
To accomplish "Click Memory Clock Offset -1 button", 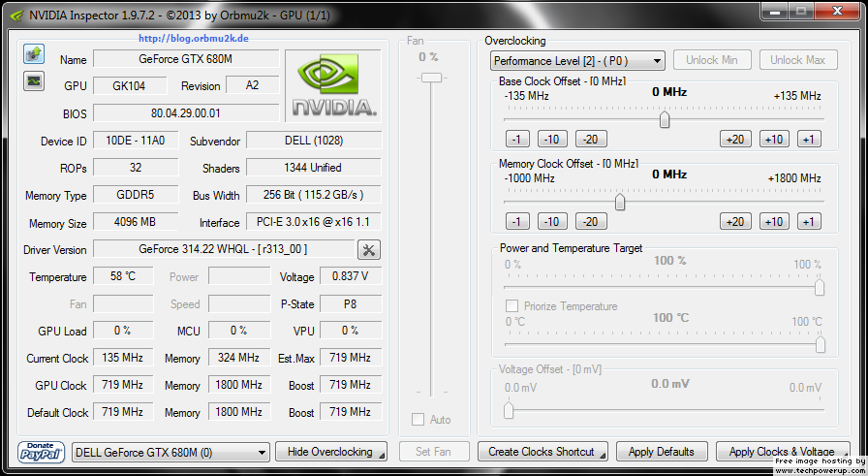I will (x=517, y=222).
